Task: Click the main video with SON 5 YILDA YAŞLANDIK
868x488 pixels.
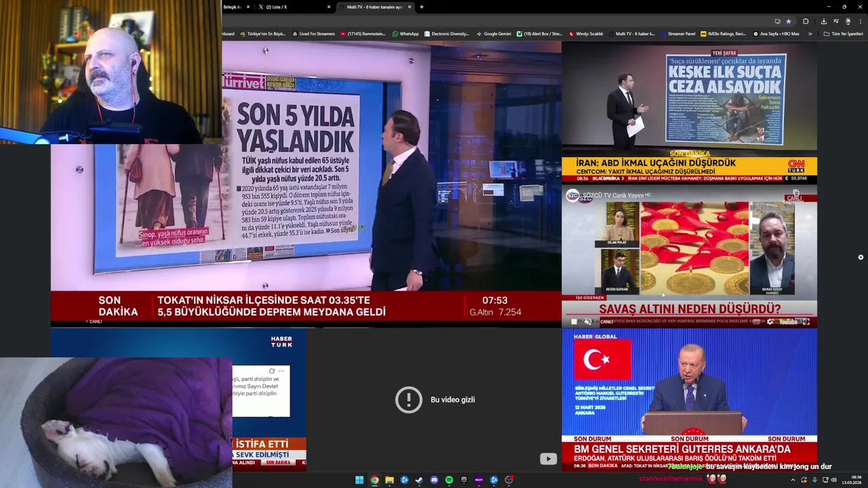Action: [306, 183]
